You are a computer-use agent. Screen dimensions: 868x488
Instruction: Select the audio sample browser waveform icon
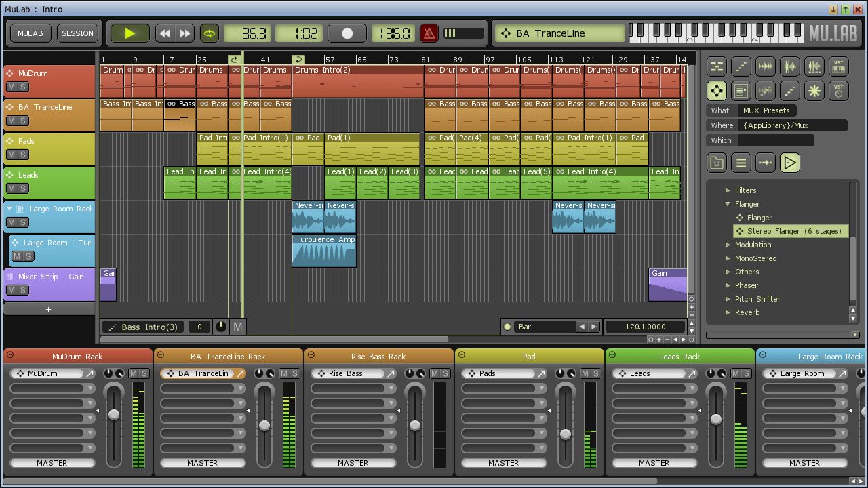point(765,66)
